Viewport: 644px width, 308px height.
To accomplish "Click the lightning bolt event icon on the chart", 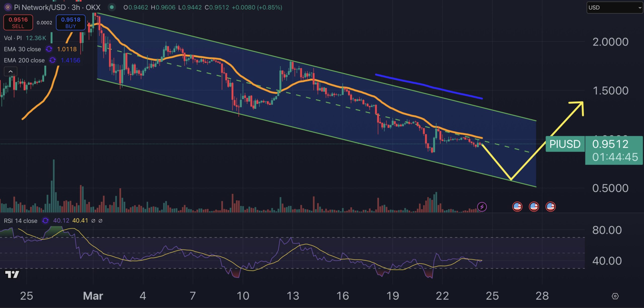I will click(x=481, y=207).
